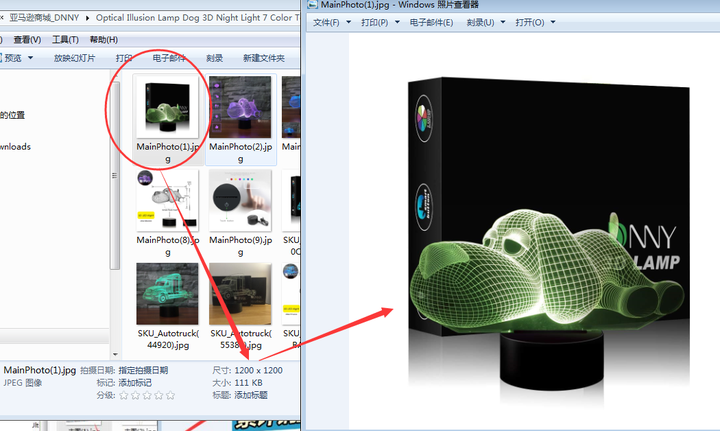
Task: Expand the 文件(F) dropdown arrow
Action: pos(349,22)
